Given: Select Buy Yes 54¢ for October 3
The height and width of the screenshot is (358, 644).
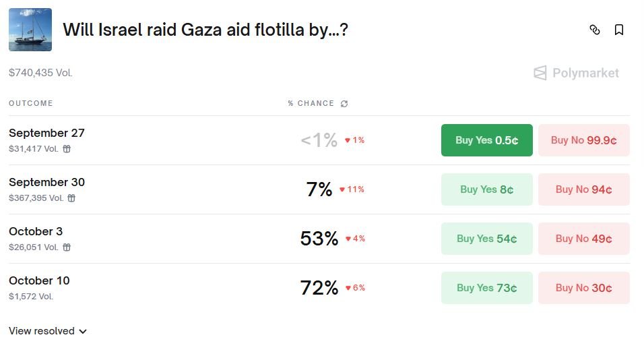Looking at the screenshot, I should tap(486, 239).
